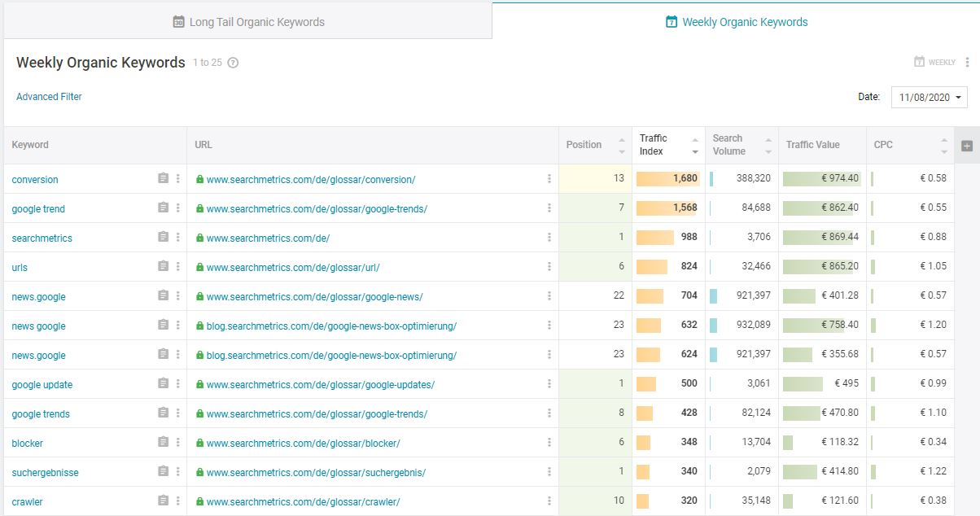Open keyword options menu for crawler
The image size is (980, 516).
click(178, 501)
